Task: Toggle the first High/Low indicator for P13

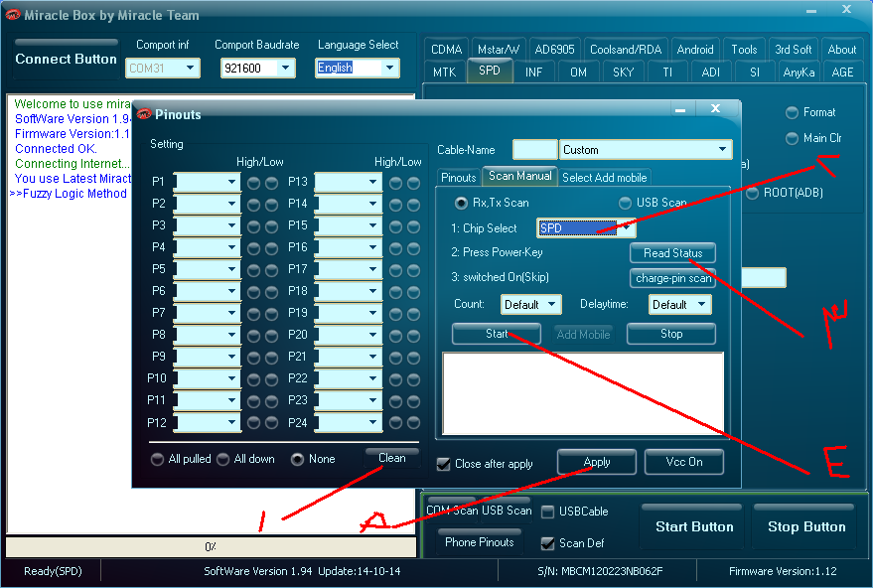Action: pos(396,184)
